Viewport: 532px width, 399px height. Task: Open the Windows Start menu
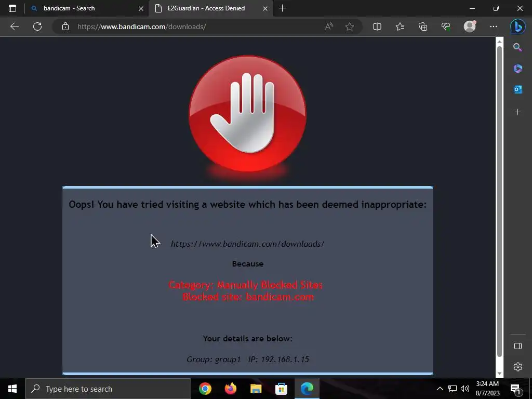(x=12, y=389)
